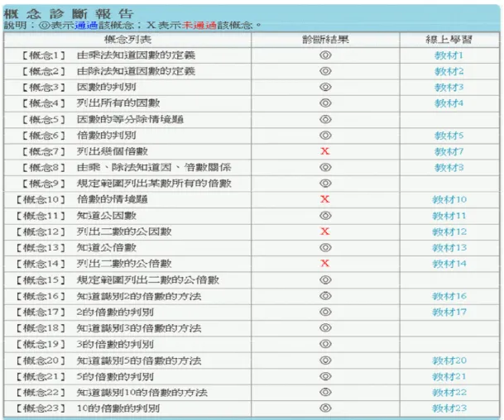The height and width of the screenshot is (420, 504).
Task: Open the 教材20 link
Action: tap(449, 360)
